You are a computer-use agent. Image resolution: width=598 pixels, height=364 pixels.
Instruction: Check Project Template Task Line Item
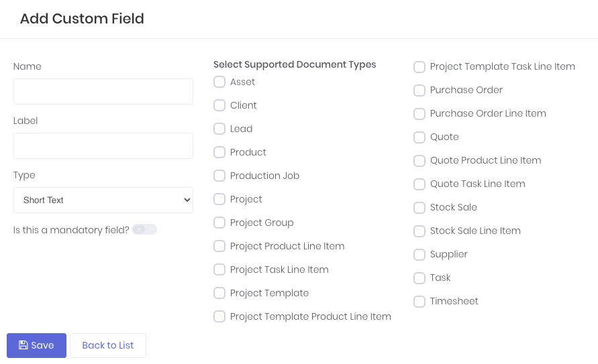419,66
